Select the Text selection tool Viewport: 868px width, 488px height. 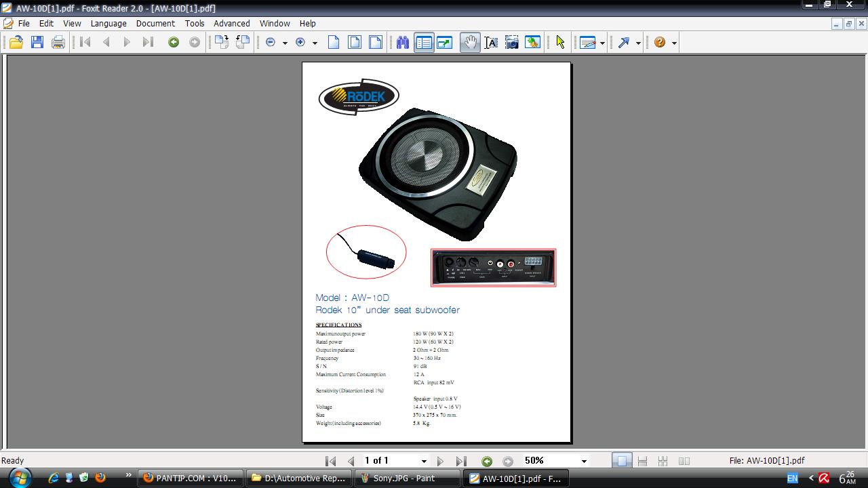click(x=491, y=43)
